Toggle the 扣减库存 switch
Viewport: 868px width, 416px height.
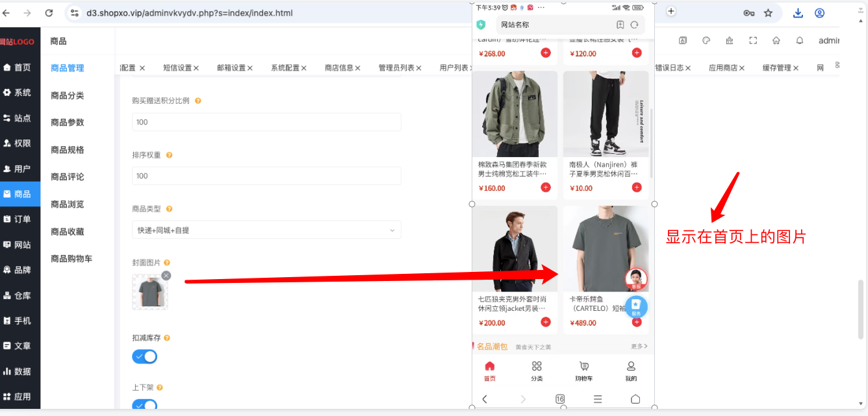pyautogui.click(x=145, y=356)
